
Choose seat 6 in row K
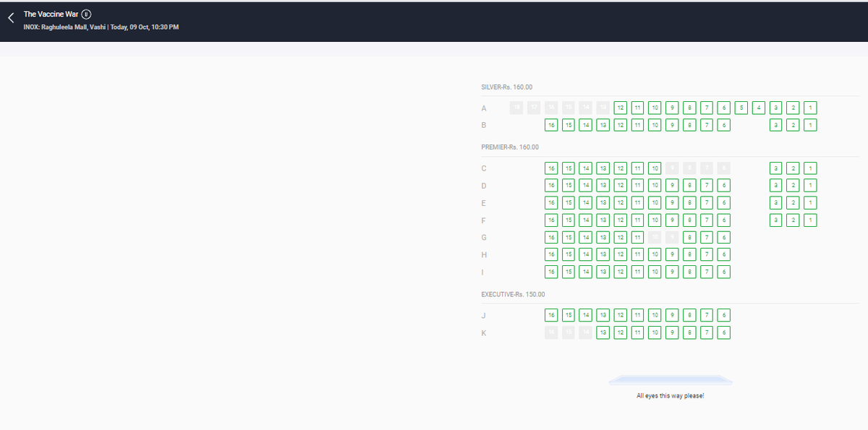tap(724, 332)
